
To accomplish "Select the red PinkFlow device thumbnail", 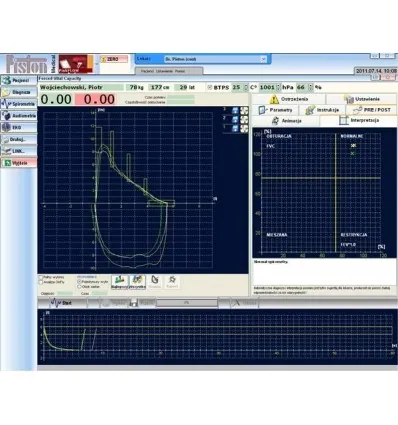I will pyautogui.click(x=75, y=64).
